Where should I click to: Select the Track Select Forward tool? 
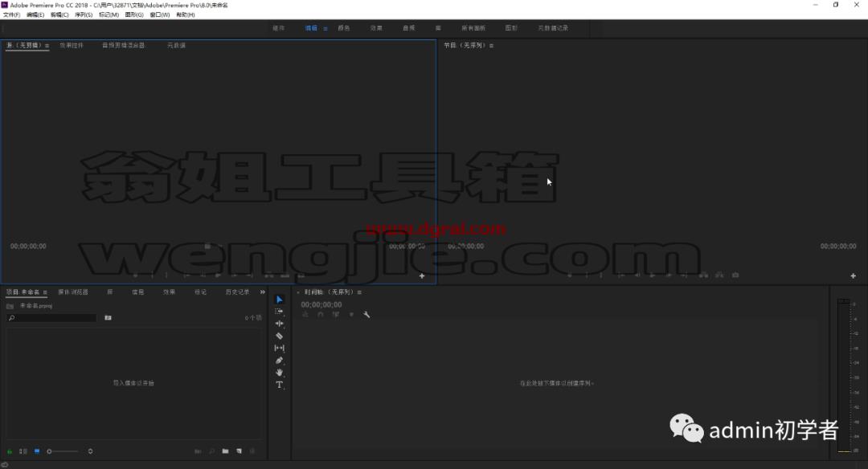[x=280, y=312]
